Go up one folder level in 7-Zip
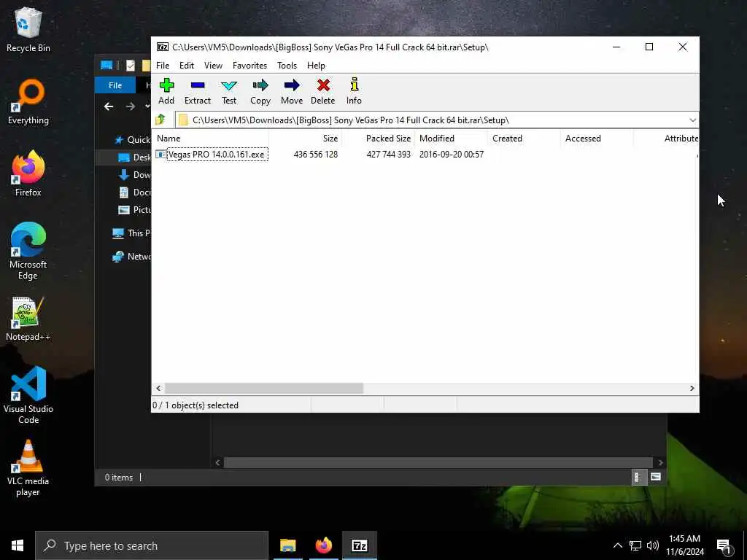 (x=160, y=120)
